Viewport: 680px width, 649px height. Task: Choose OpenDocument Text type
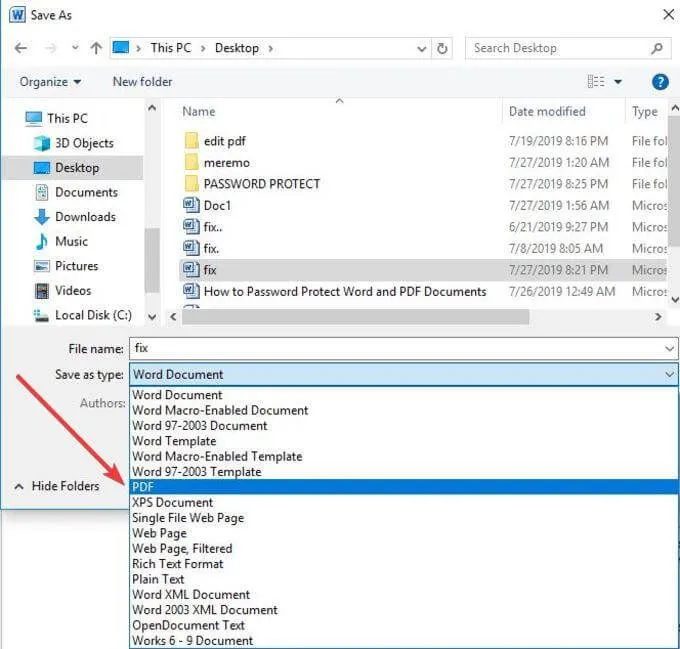click(403, 625)
